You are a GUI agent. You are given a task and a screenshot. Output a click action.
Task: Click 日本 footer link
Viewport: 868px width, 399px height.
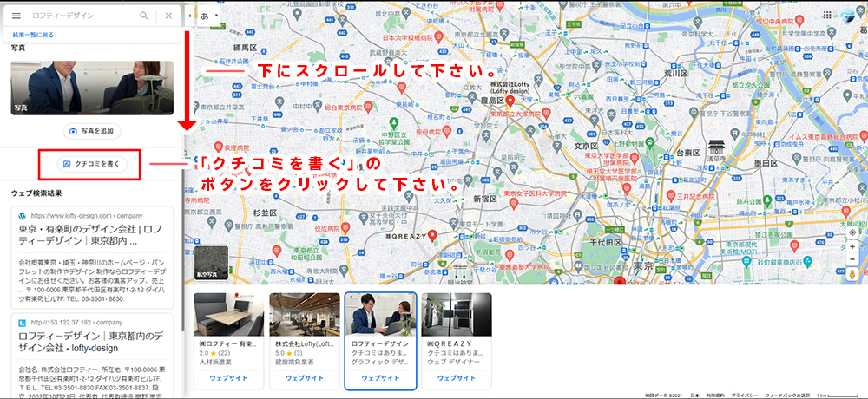[694, 396]
